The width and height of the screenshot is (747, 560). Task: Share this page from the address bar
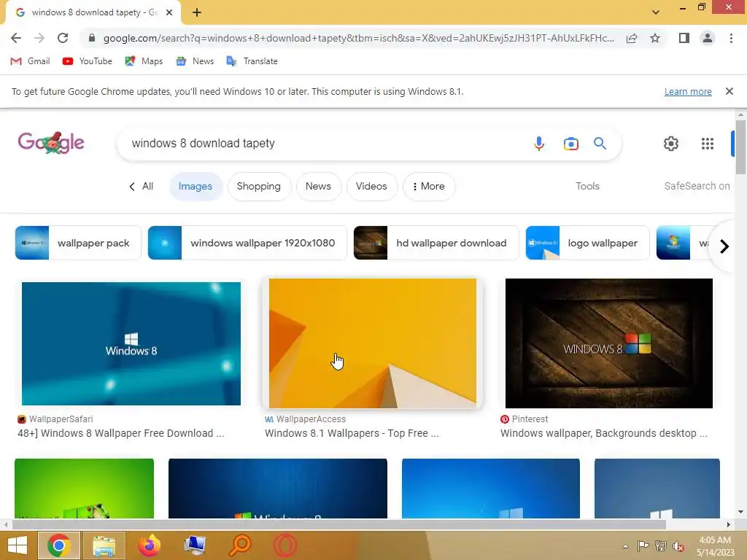point(632,38)
